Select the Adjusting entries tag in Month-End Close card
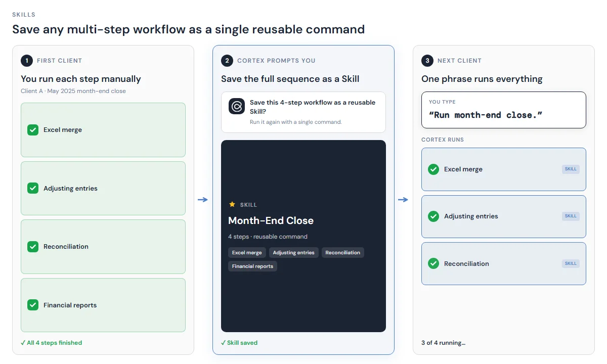This screenshot has height=364, width=607. click(x=293, y=253)
